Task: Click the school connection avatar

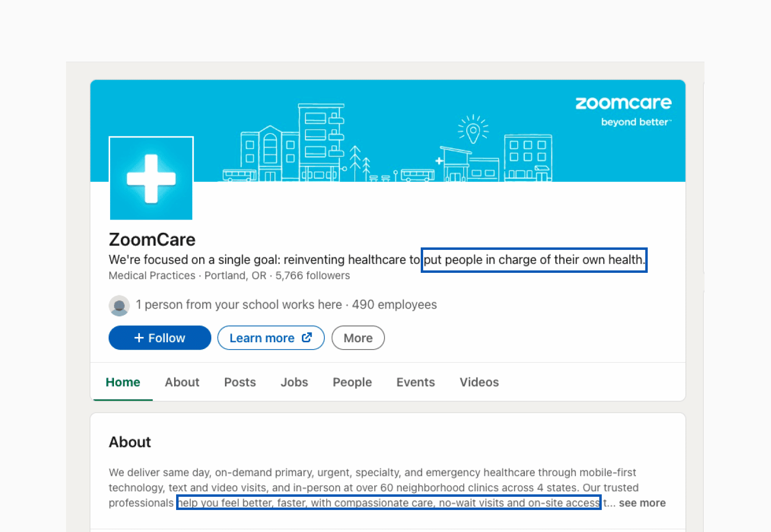Action: pyautogui.click(x=119, y=305)
